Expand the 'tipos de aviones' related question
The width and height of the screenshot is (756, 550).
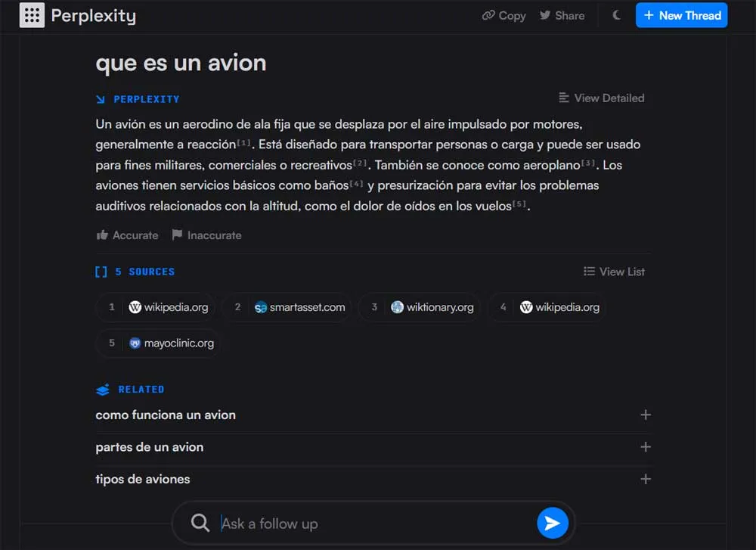[646, 479]
